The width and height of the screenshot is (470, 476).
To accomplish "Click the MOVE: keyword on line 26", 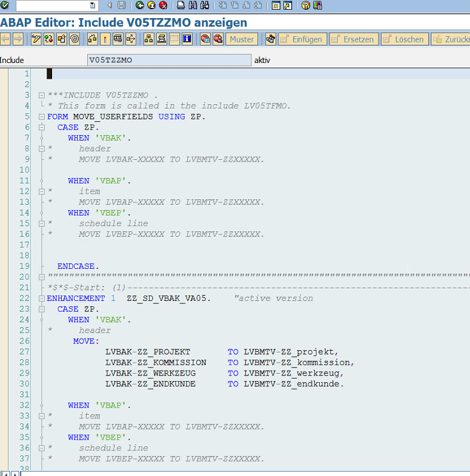I will 86,341.
